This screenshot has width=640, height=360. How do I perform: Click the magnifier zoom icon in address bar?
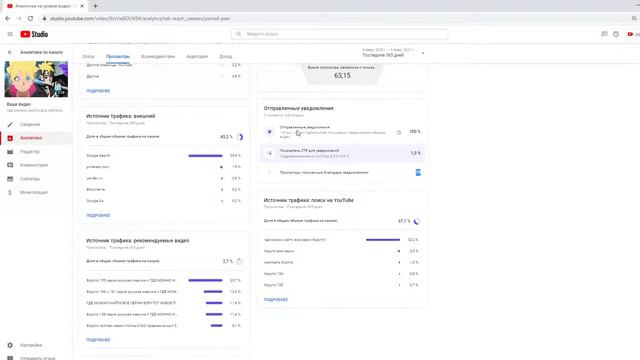click(x=634, y=18)
